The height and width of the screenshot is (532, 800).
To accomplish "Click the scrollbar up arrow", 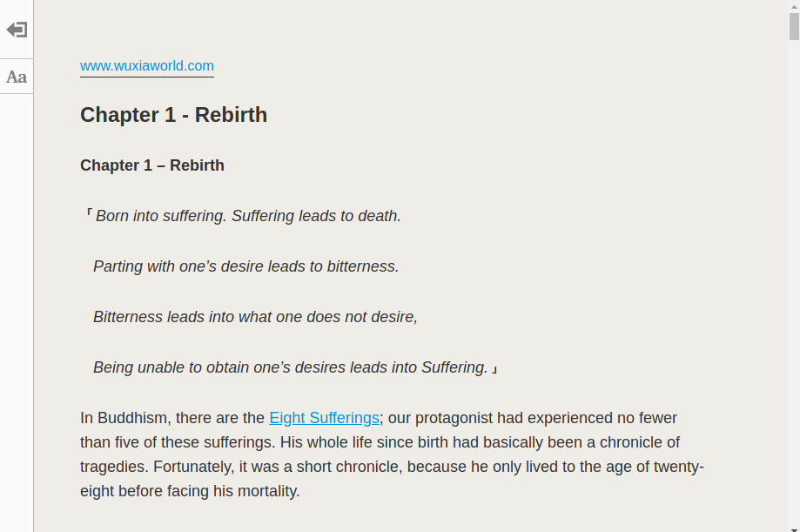I will point(794,6).
